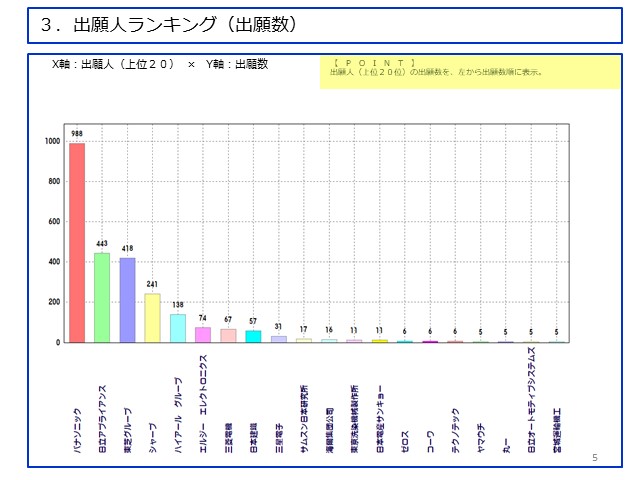Click the 日本電産サンキョー axis label
The width and height of the screenshot is (640, 480).
pos(380,419)
